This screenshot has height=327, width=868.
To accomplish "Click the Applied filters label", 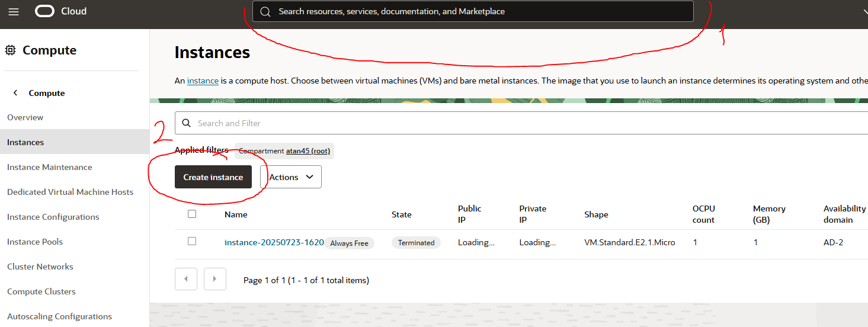I will pyautogui.click(x=201, y=150).
